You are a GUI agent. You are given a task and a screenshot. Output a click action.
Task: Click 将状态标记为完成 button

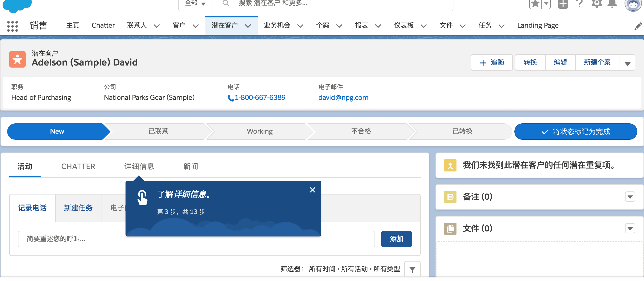point(576,132)
